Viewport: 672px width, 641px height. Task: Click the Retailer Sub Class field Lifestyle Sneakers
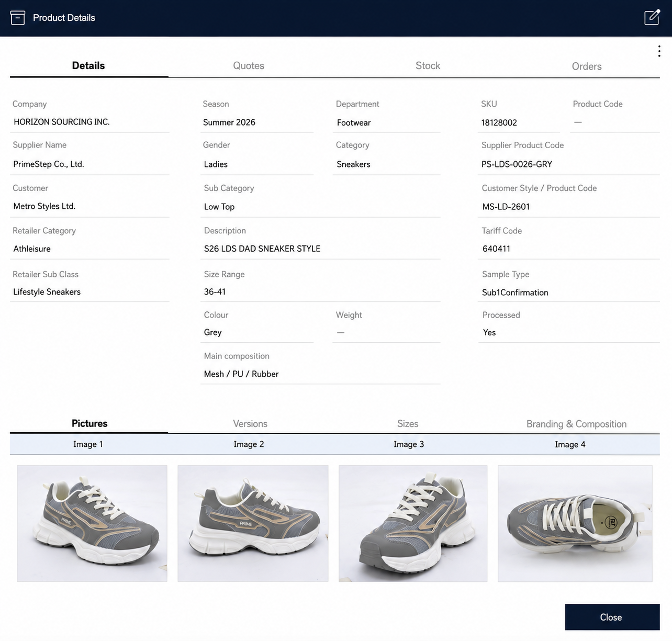[89, 292]
